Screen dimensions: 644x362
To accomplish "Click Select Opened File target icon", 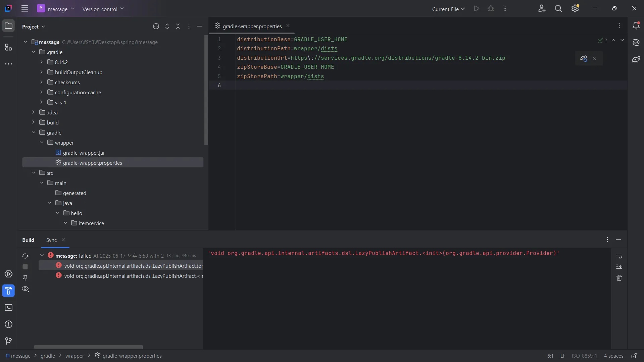I will point(156,26).
